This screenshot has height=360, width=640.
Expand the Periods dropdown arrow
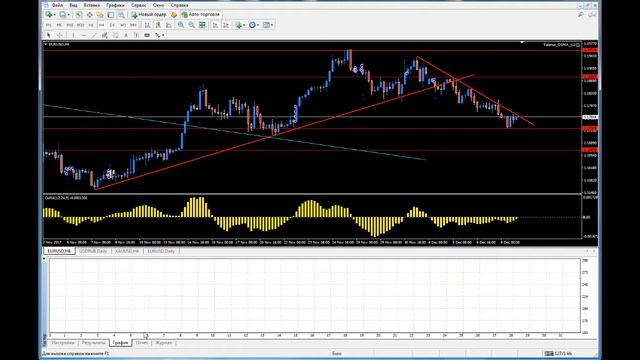258,25
